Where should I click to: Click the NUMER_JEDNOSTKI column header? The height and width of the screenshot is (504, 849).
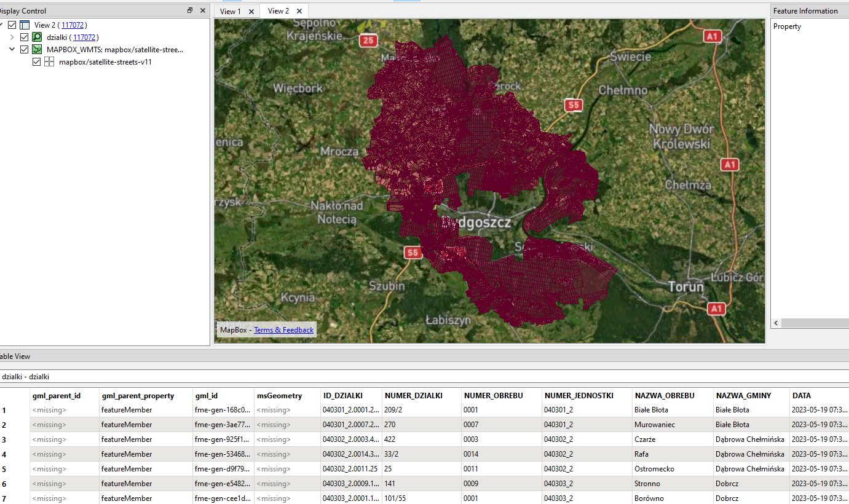pyautogui.click(x=586, y=395)
